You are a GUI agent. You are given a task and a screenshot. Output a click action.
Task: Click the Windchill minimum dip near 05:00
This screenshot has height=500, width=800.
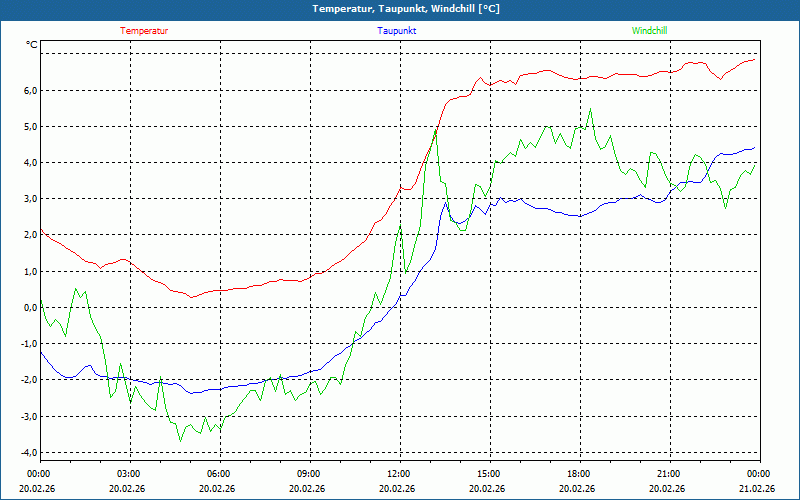[180, 441]
